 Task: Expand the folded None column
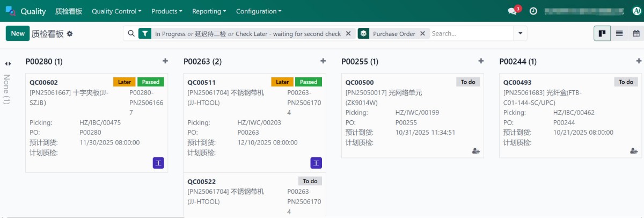click(8, 63)
